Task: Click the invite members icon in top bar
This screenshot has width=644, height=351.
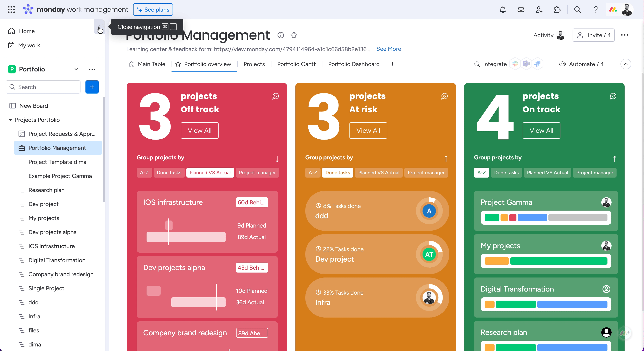Action: pos(539,9)
